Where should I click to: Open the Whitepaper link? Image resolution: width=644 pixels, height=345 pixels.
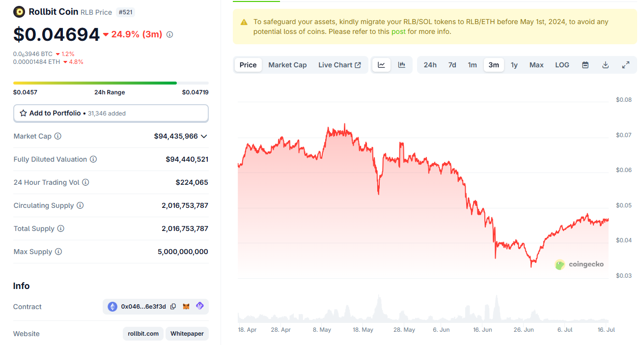click(x=187, y=334)
